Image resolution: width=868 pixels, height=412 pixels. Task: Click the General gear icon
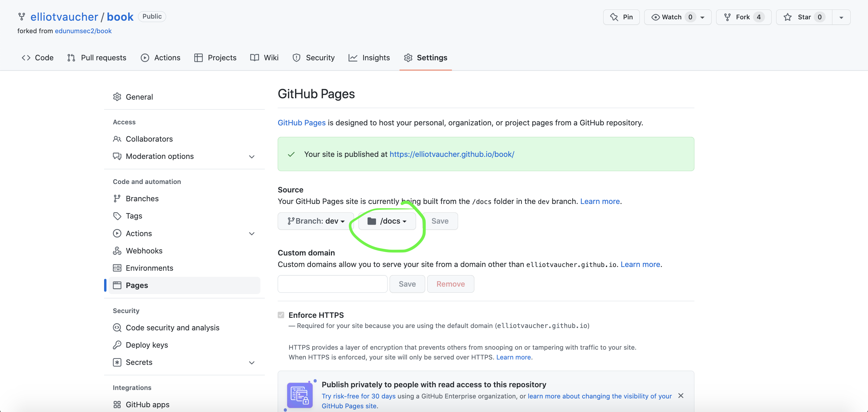point(117,97)
